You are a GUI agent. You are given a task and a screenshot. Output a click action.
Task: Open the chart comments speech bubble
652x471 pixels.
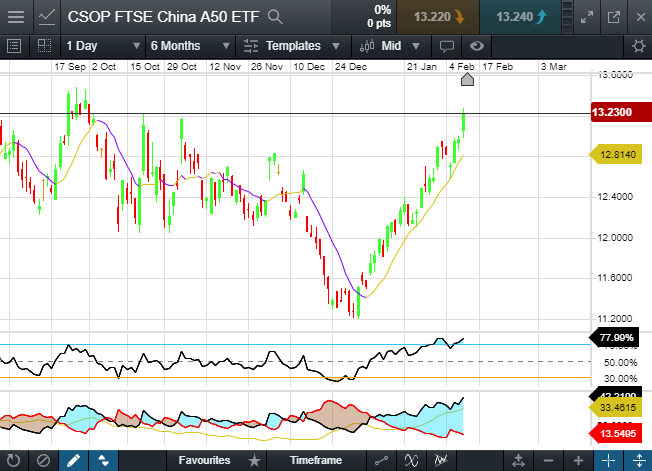coord(447,46)
